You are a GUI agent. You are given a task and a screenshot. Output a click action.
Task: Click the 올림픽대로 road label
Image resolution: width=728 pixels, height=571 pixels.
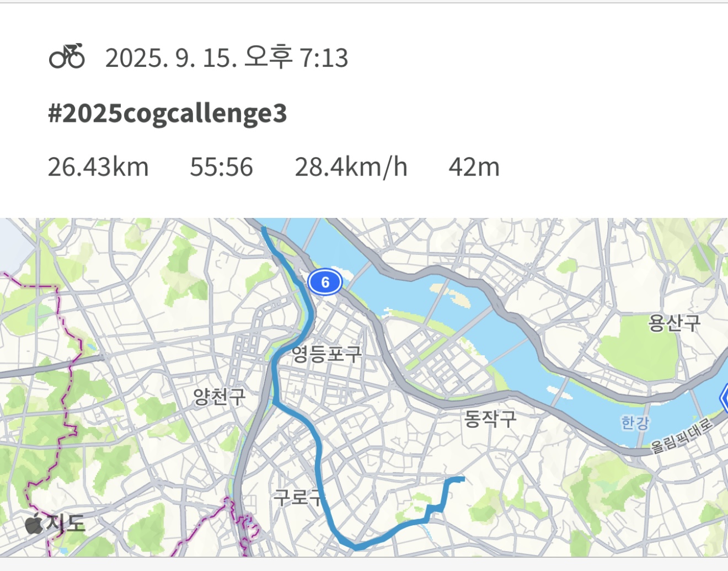click(682, 437)
